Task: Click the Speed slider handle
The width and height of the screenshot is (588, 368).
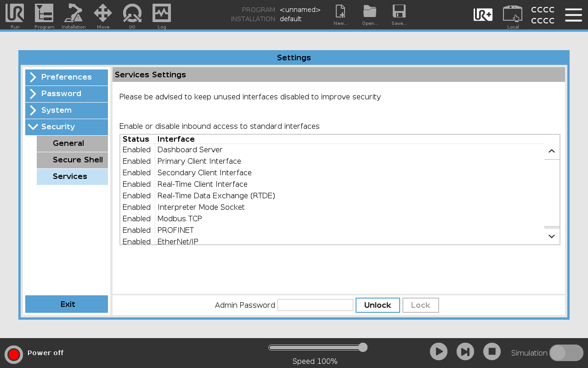Action: (x=363, y=347)
